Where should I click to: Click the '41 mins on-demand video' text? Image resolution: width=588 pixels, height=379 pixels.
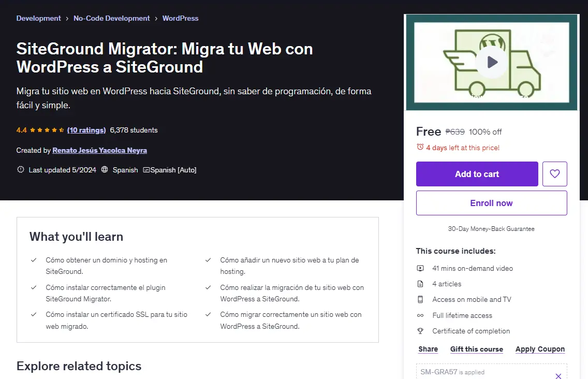[473, 268]
